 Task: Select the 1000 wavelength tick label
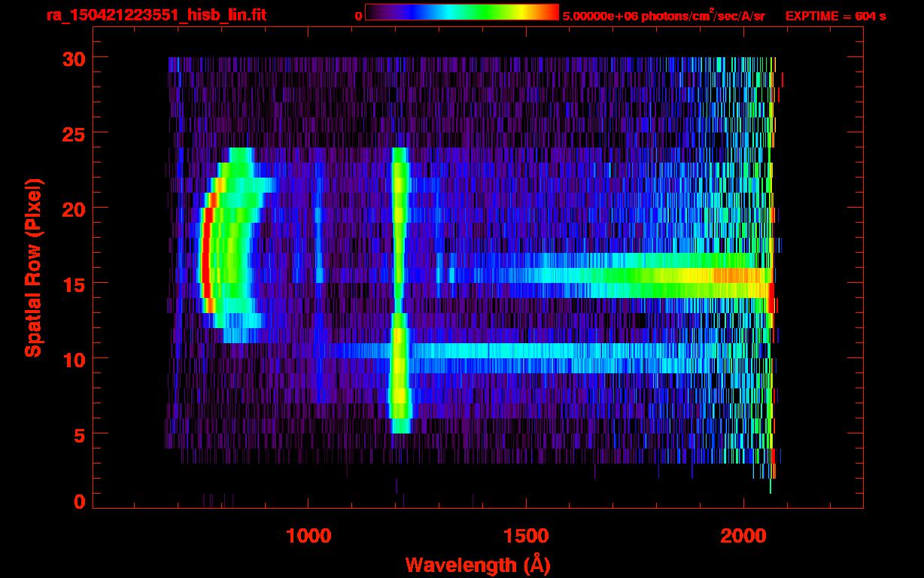coord(309,536)
